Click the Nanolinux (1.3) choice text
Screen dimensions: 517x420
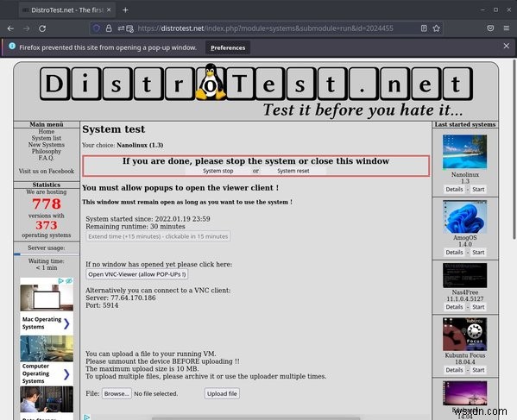point(140,145)
